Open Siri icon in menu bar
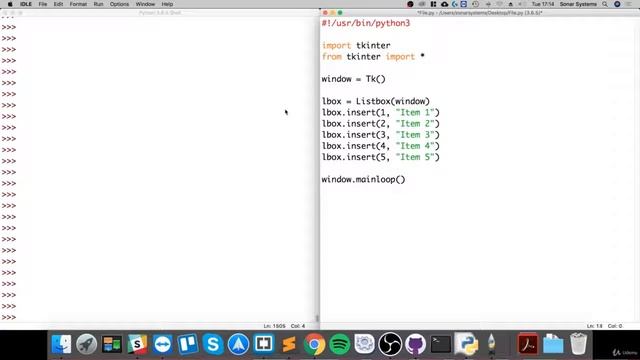Screen dimensions: 640x360 pyautogui.click(x=617, y=4)
